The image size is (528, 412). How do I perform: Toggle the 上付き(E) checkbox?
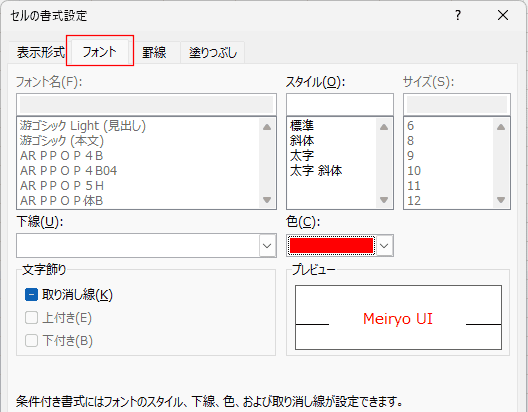pos(31,318)
